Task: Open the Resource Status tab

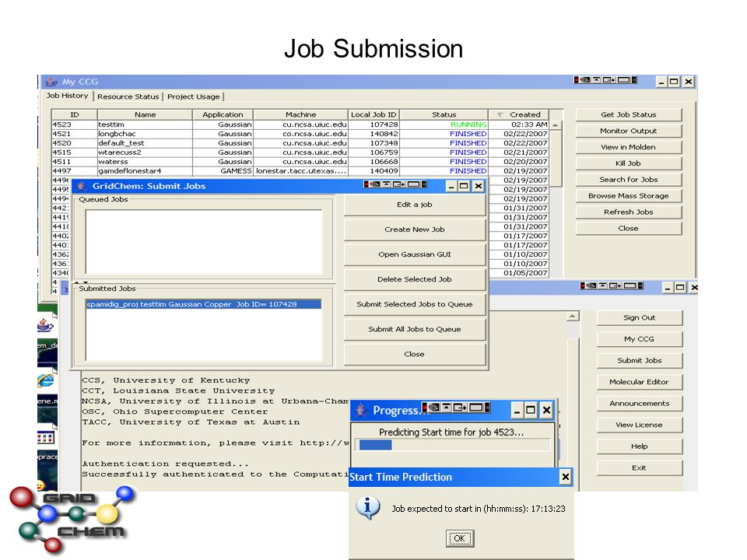Action: point(128,96)
